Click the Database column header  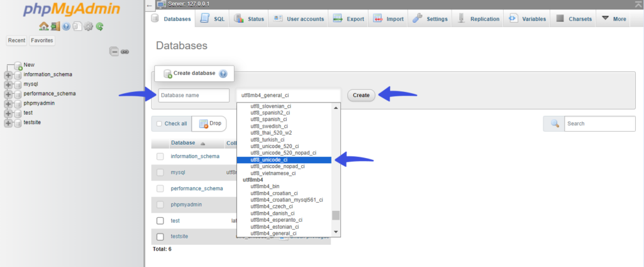pyautogui.click(x=183, y=143)
